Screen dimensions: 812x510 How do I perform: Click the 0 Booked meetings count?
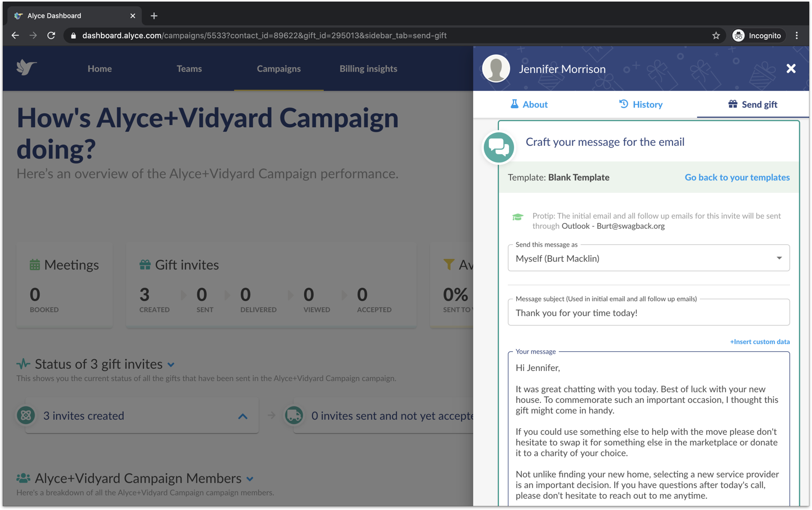click(x=35, y=294)
